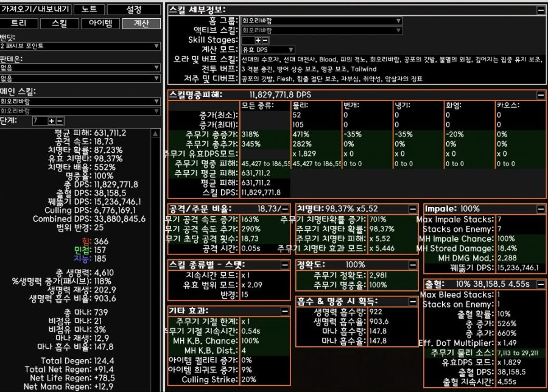
Task: Collapse the Impale section
Action: 541,209
